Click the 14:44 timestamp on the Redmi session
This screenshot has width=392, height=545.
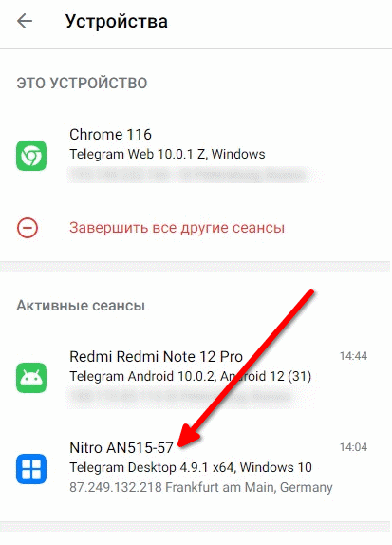[353, 356]
